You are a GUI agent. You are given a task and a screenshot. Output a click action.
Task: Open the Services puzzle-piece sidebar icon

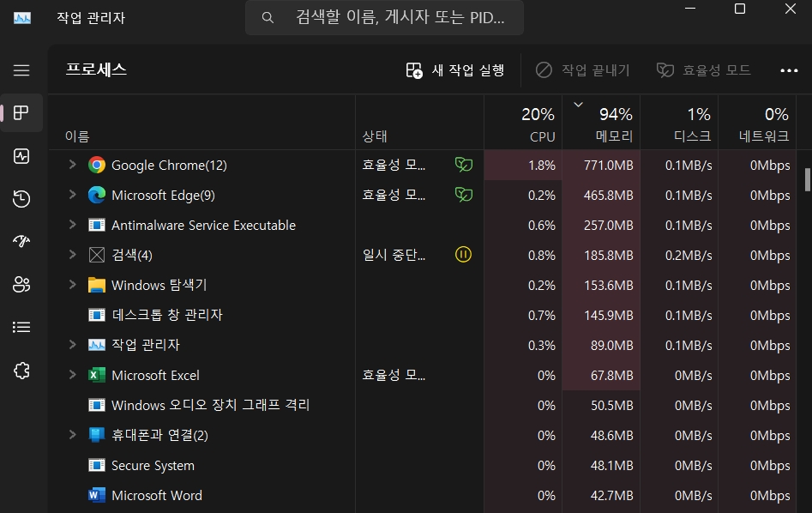pos(21,371)
